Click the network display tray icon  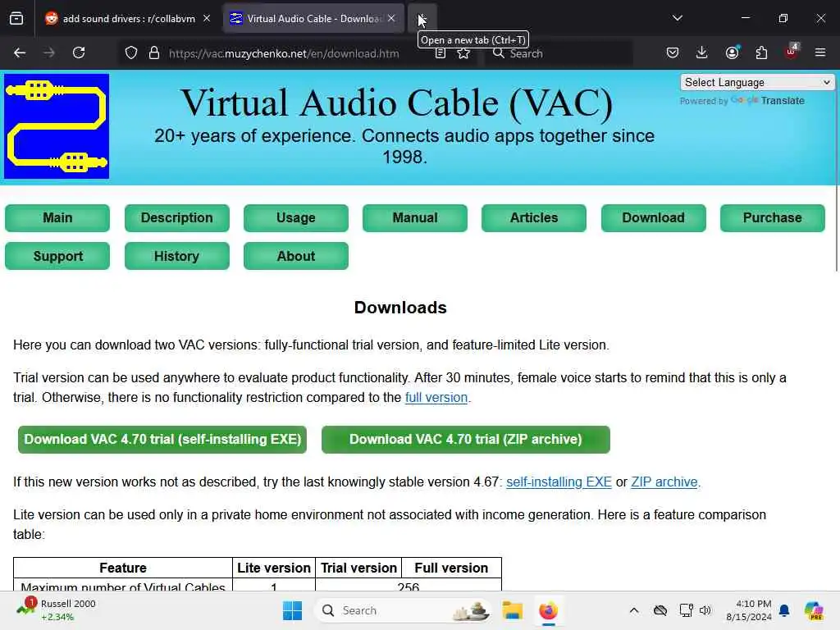(686, 610)
